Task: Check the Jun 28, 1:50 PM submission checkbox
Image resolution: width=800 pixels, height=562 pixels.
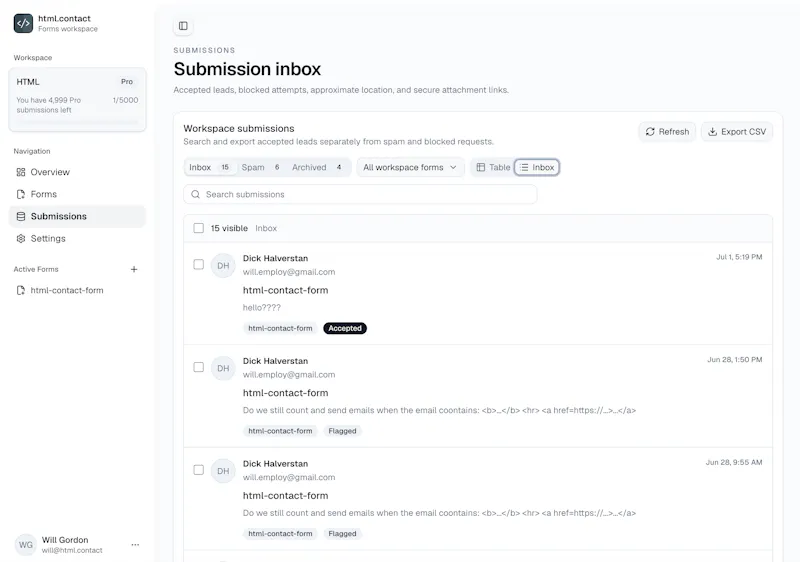Action: coord(198,367)
